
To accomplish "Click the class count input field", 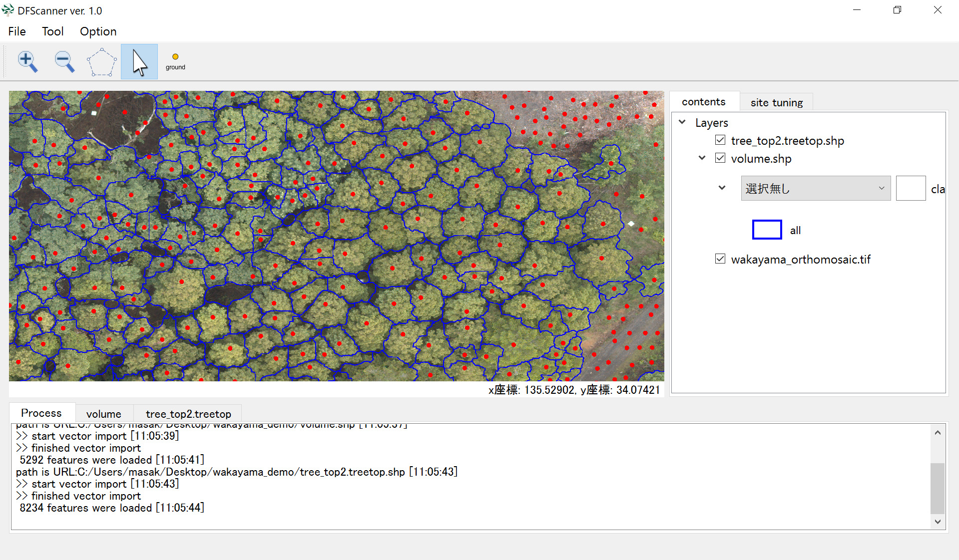I will pos(911,189).
